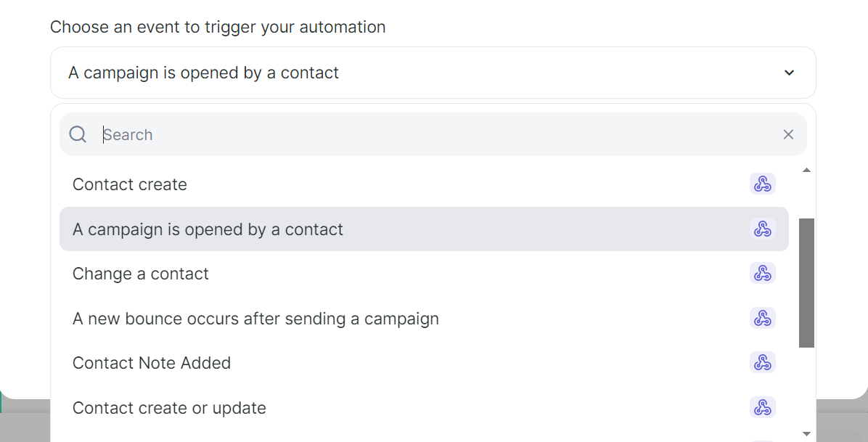Clear the search field with X icon
The height and width of the screenshot is (442, 868).
coord(788,134)
